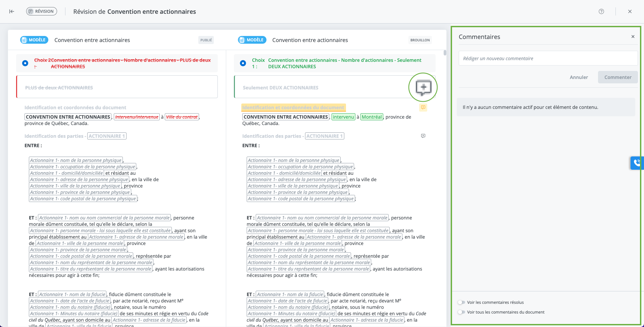Click the document vertical scrollbar

(445, 53)
